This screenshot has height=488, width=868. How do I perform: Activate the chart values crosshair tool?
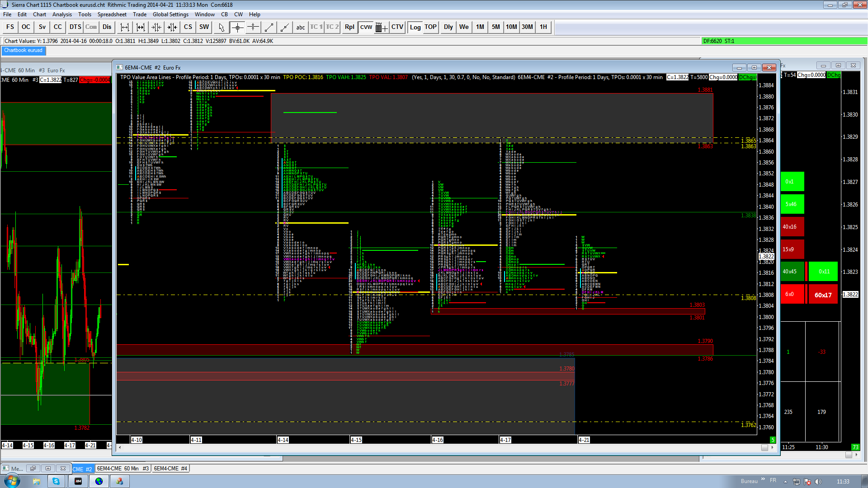237,27
